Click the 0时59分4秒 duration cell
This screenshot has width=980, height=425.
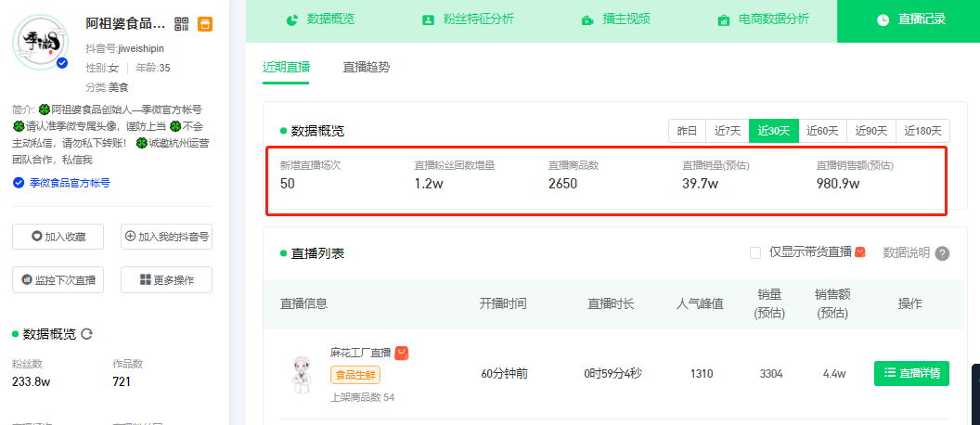click(613, 374)
